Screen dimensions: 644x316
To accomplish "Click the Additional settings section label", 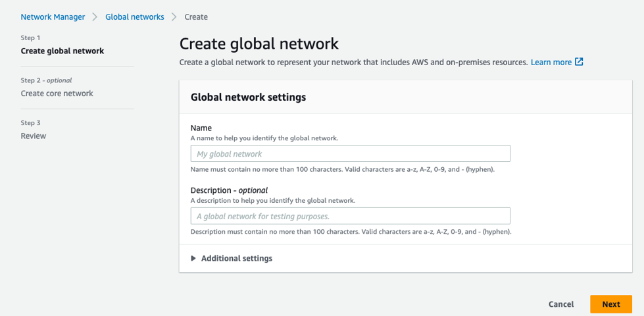I will click(x=236, y=259).
